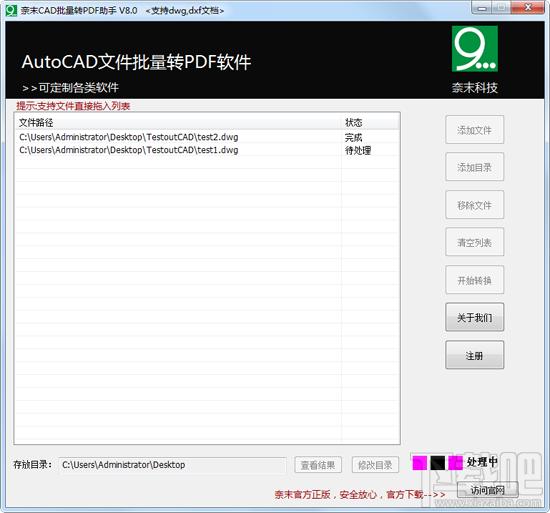Screen dimensions: 550x513
Task: Click the first magenta progress block
Action: tap(420, 463)
